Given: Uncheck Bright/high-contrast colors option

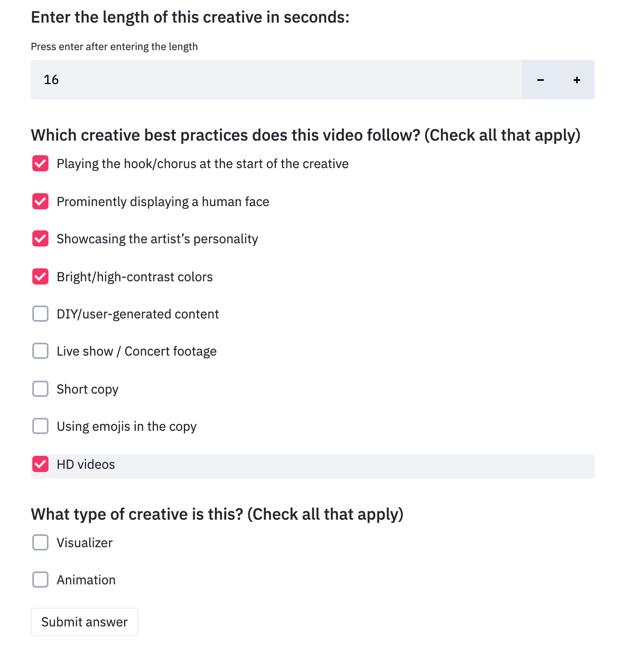Looking at the screenshot, I should 40,277.
